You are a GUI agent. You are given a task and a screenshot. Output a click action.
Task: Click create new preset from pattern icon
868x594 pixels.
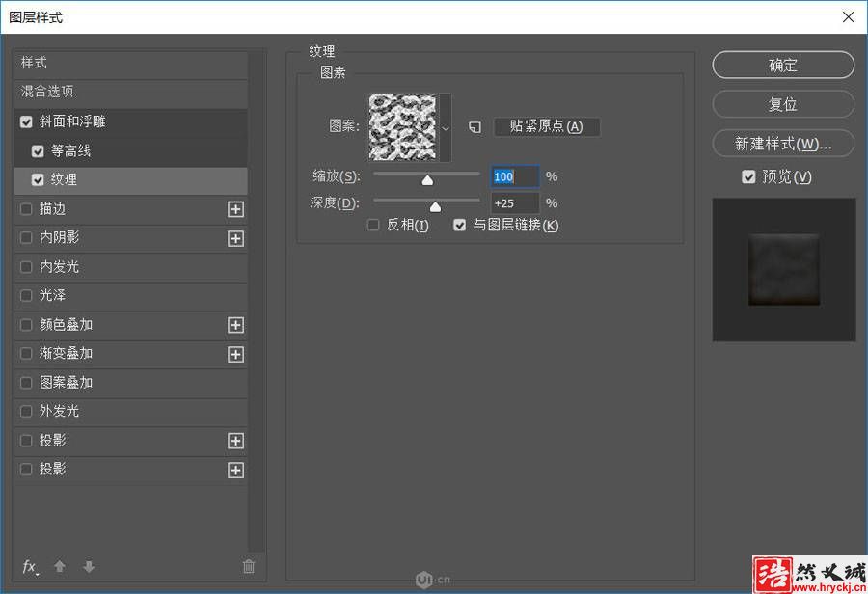tap(475, 127)
